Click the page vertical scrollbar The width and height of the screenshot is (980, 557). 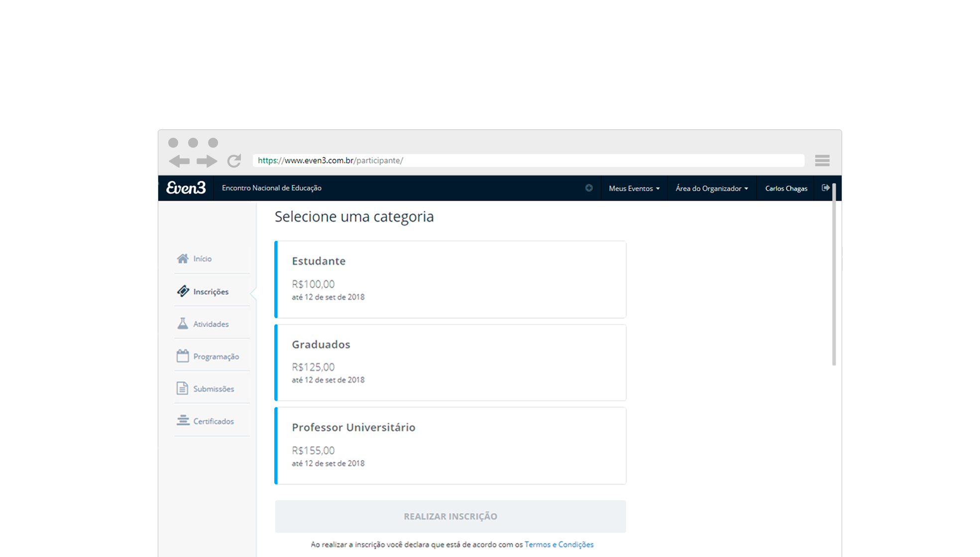[834, 274]
